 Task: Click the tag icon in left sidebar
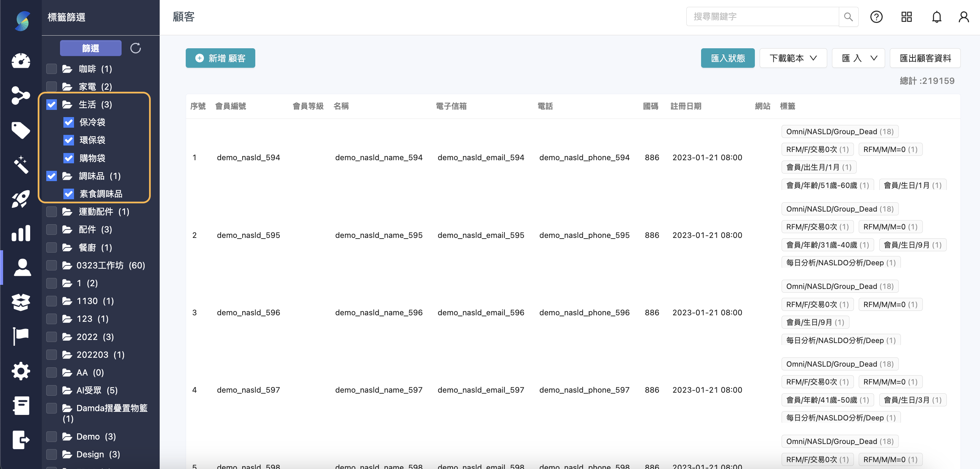[x=21, y=130]
